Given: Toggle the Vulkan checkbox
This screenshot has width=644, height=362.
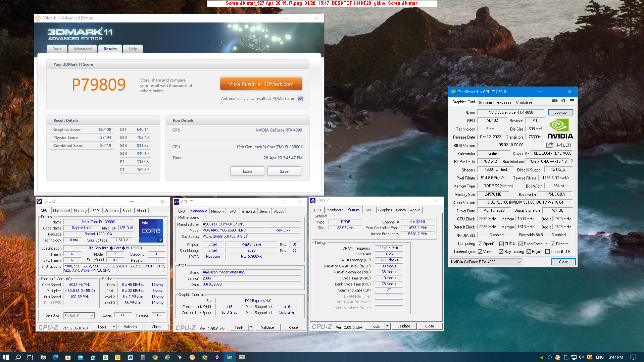Looking at the screenshot, I should point(480,252).
